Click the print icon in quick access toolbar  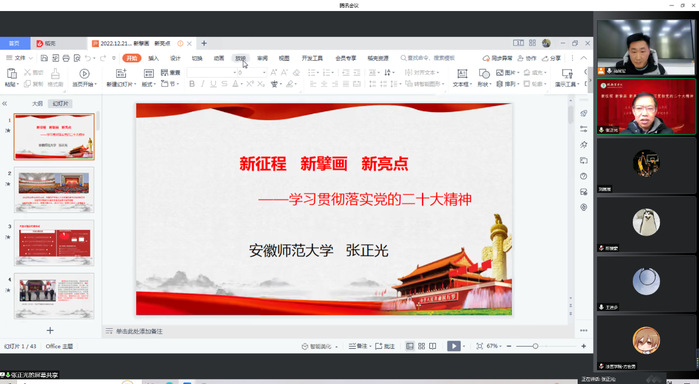[x=66, y=58]
